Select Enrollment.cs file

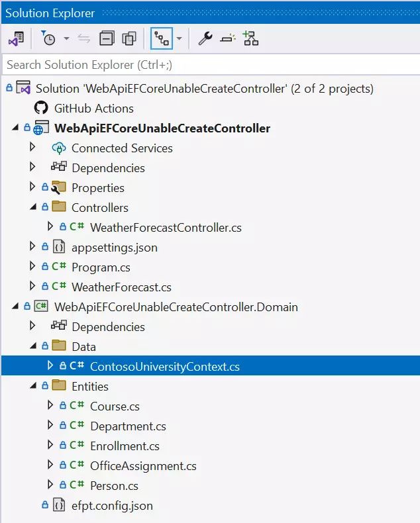pyautogui.click(x=125, y=446)
